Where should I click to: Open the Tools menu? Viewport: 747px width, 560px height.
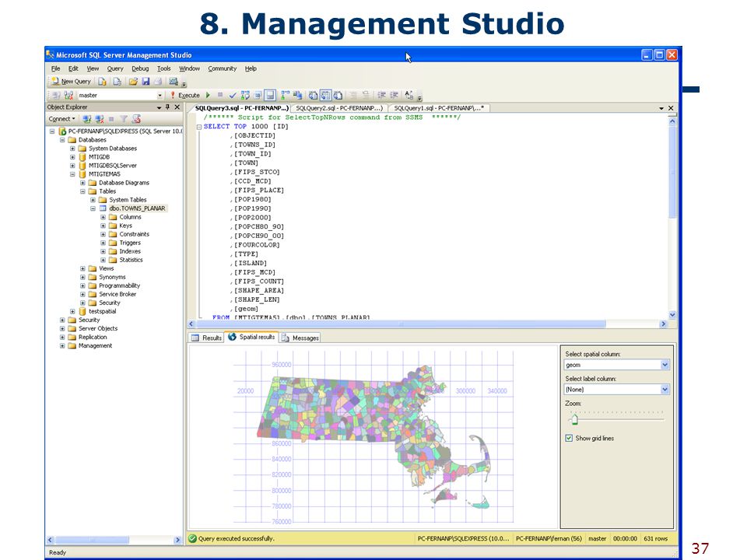pos(164,68)
